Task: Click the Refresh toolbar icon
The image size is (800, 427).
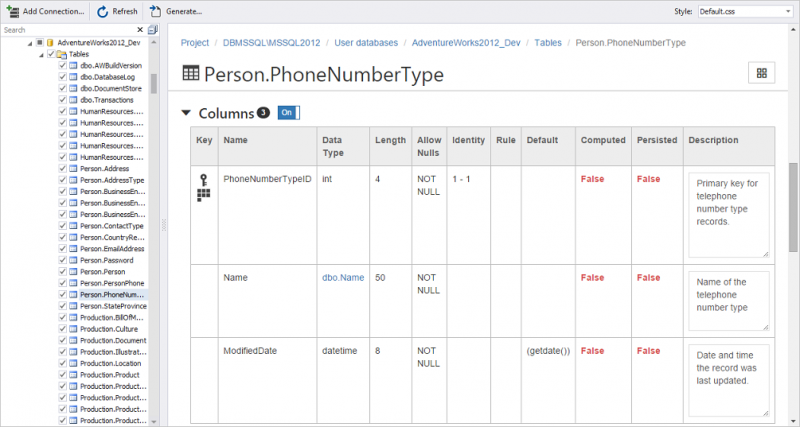Action: pos(103,11)
